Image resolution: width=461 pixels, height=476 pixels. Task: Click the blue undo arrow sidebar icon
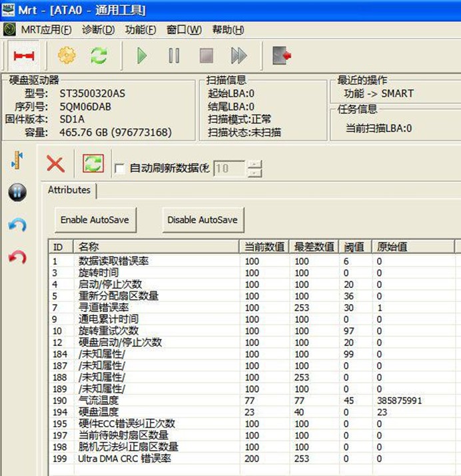(x=17, y=225)
